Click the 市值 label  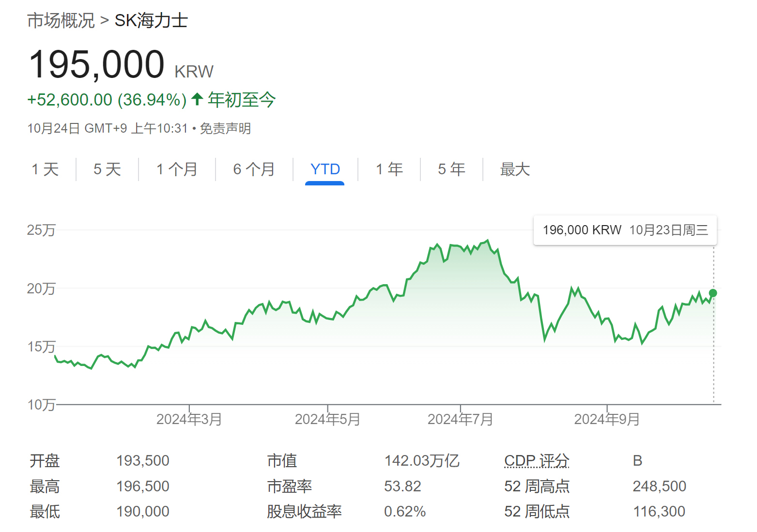282,461
